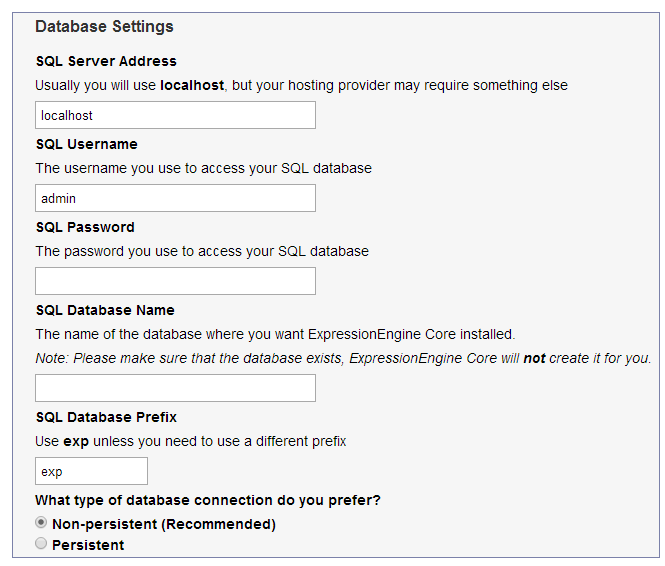Click the empty SQL Password field
Screen dimensions: 665x566
pyautogui.click(x=175, y=281)
